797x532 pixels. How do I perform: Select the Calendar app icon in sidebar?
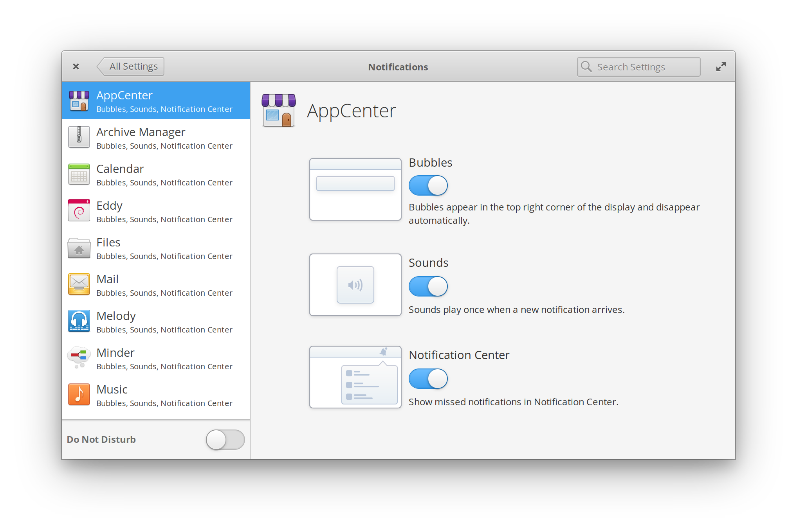coord(79,174)
